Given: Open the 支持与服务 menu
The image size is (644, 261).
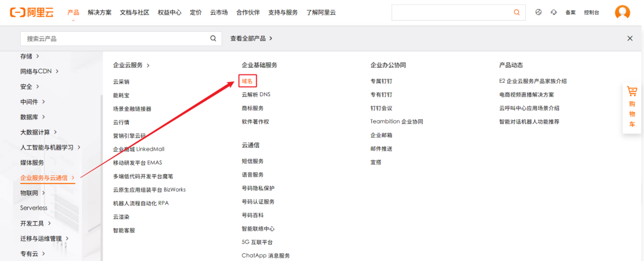Looking at the screenshot, I should [283, 13].
